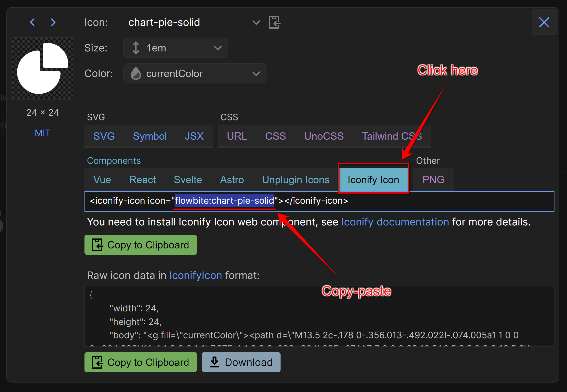Click the icon name chart-pie-solid
The height and width of the screenshot is (392, 567).
pos(164,23)
